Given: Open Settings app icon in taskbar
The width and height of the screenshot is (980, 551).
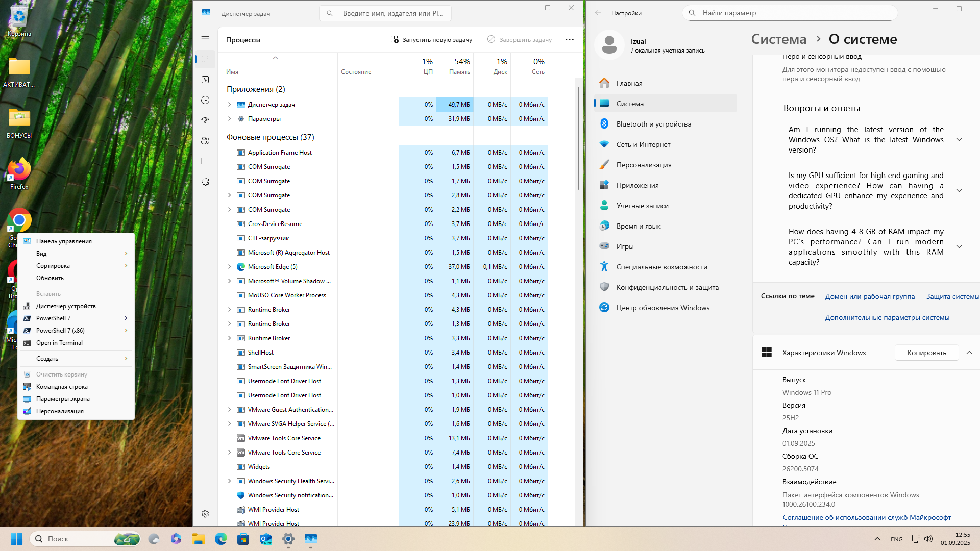Looking at the screenshot, I should (x=288, y=539).
